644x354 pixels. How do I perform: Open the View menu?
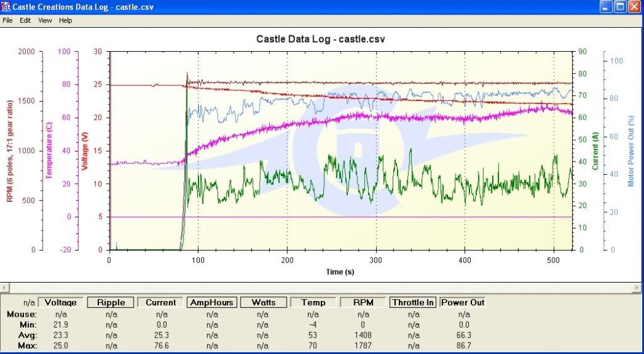tap(45, 20)
